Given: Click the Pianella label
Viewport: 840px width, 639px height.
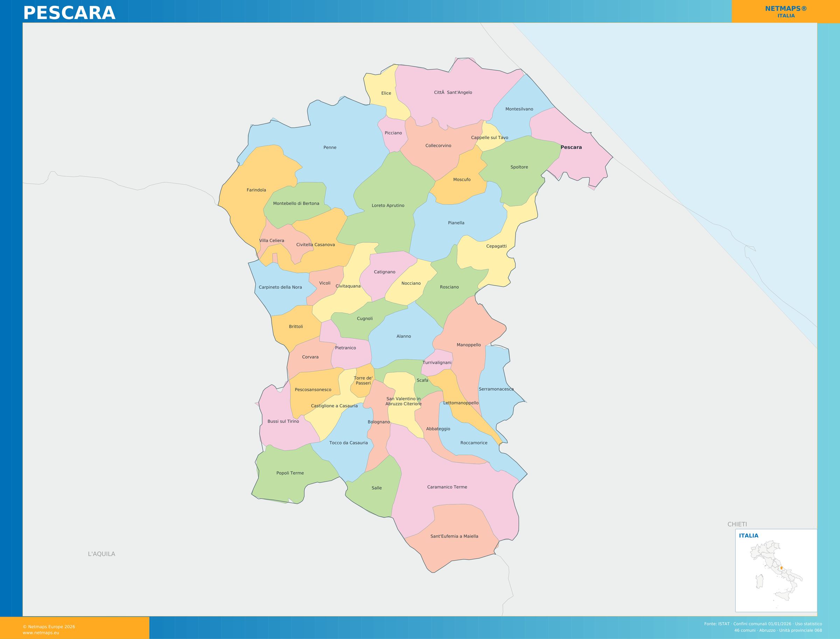Looking at the screenshot, I should coord(456,223).
